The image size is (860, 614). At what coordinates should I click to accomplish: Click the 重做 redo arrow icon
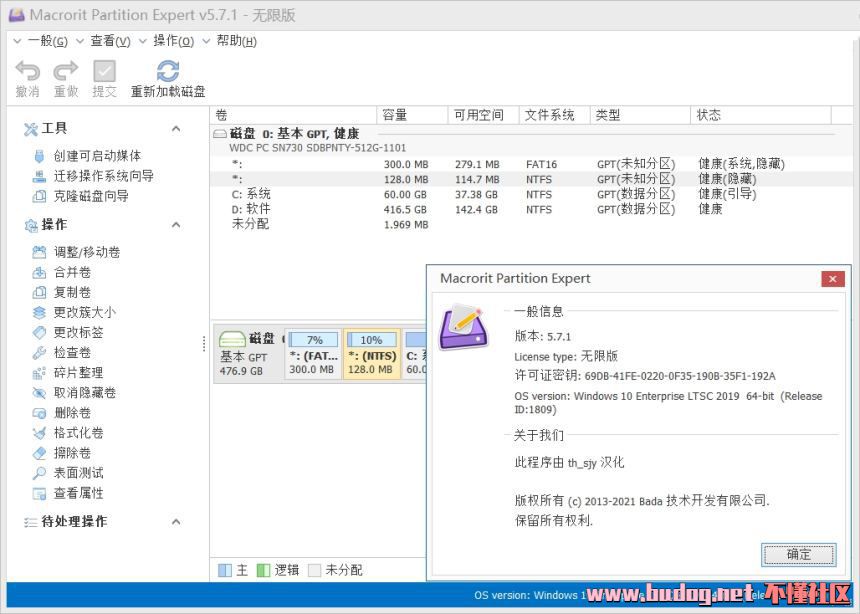[x=66, y=71]
